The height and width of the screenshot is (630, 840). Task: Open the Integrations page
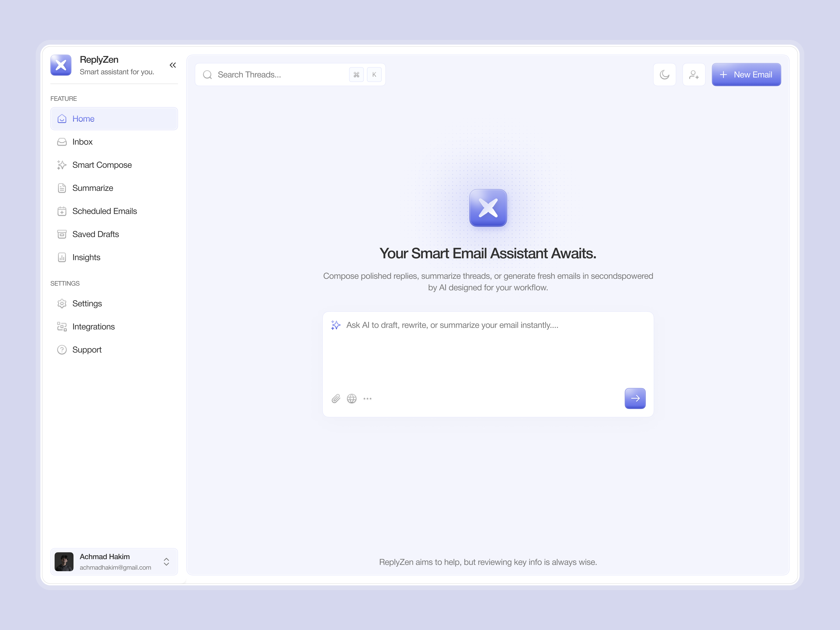93,327
